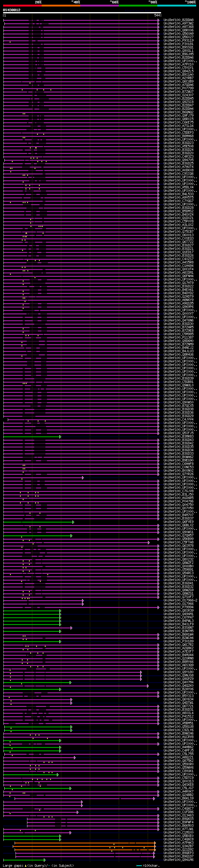Open hit UniRef100_B2DDA8
Image resolution: width=199 pixels, height=868 pixels.
coord(178,20)
